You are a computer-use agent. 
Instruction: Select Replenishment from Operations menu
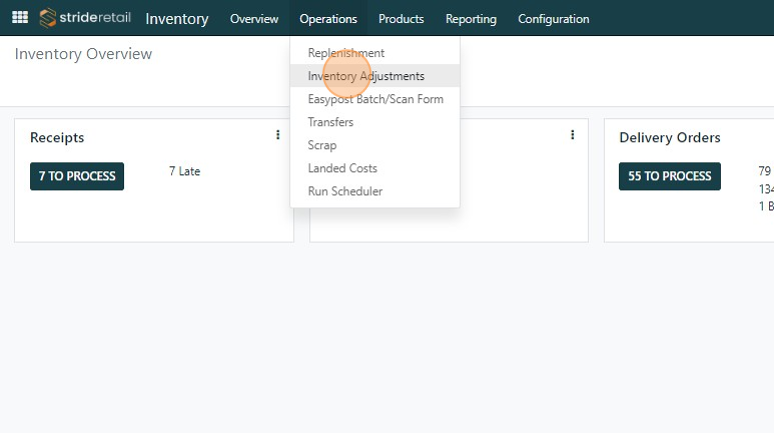tap(346, 53)
